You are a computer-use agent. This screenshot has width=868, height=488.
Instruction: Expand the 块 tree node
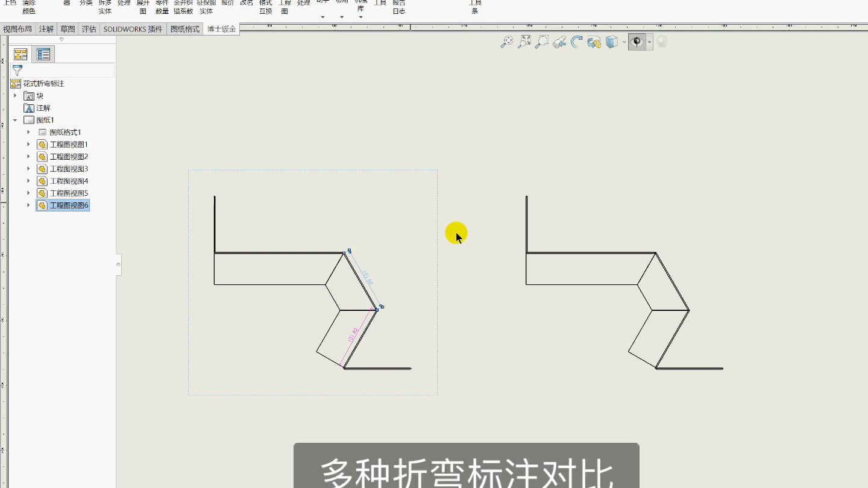[15, 96]
